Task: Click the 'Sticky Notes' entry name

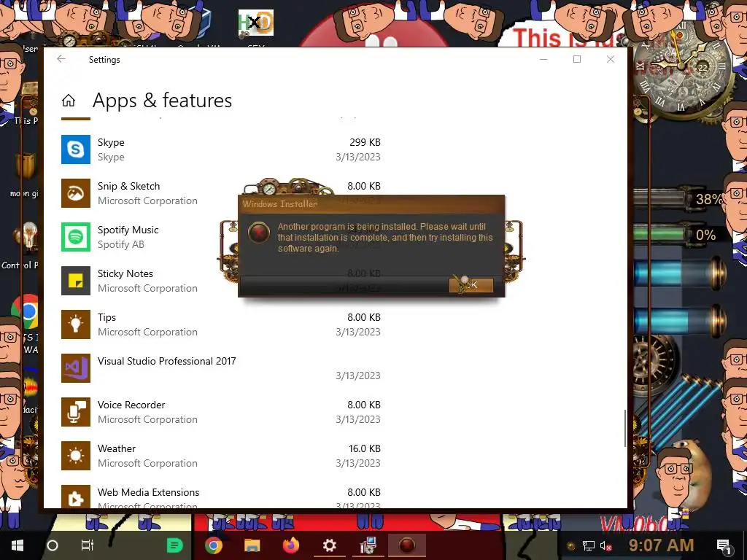Action: [125, 274]
